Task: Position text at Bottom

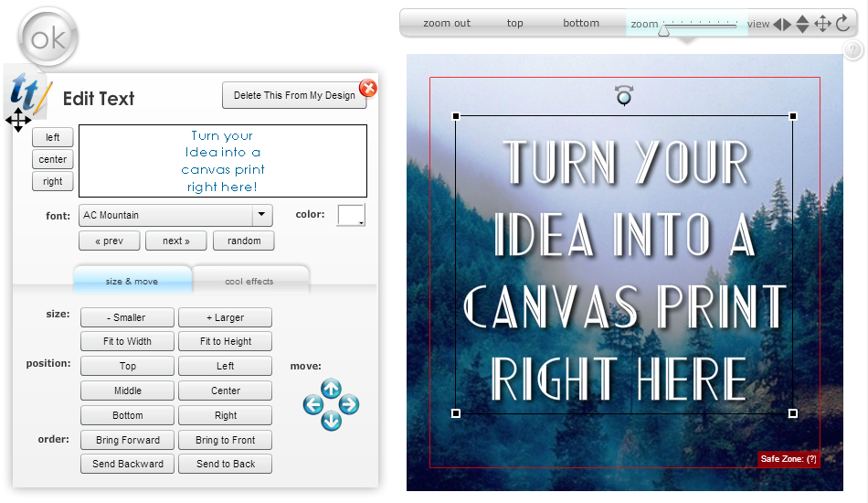Action: (x=127, y=415)
